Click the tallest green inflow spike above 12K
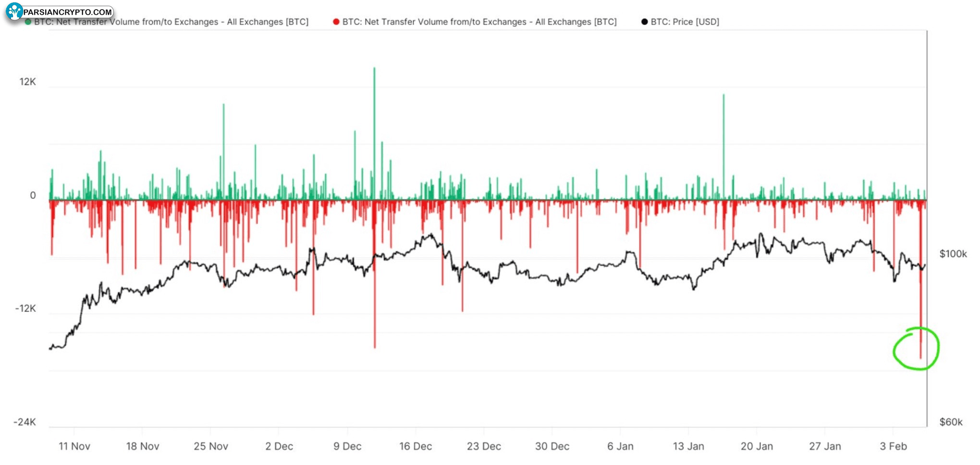This screenshot has height=465, width=980. pyautogui.click(x=374, y=134)
